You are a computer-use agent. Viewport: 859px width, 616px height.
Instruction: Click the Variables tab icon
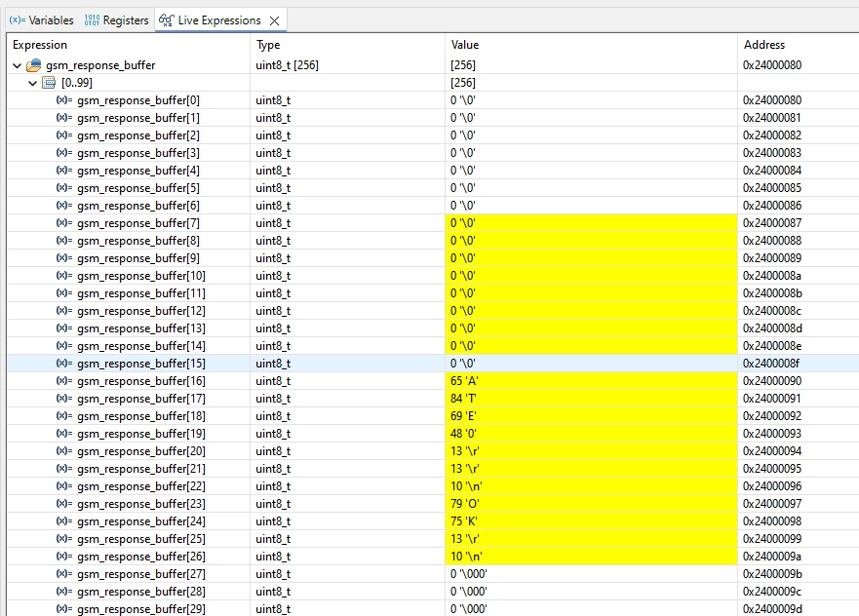(17, 20)
